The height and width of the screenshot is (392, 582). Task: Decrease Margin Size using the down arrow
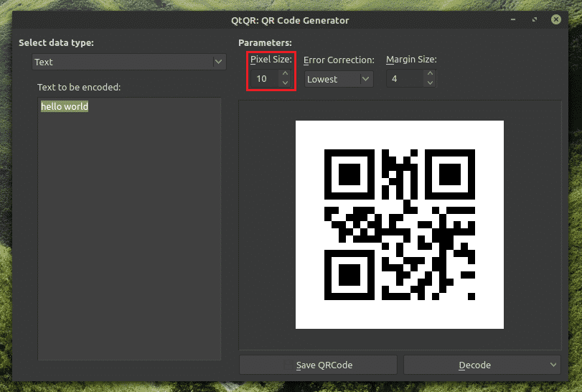pos(430,83)
